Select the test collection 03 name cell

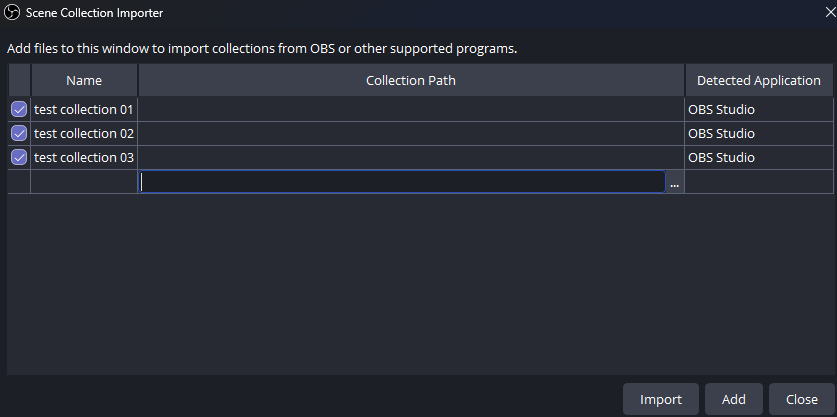[84, 157]
